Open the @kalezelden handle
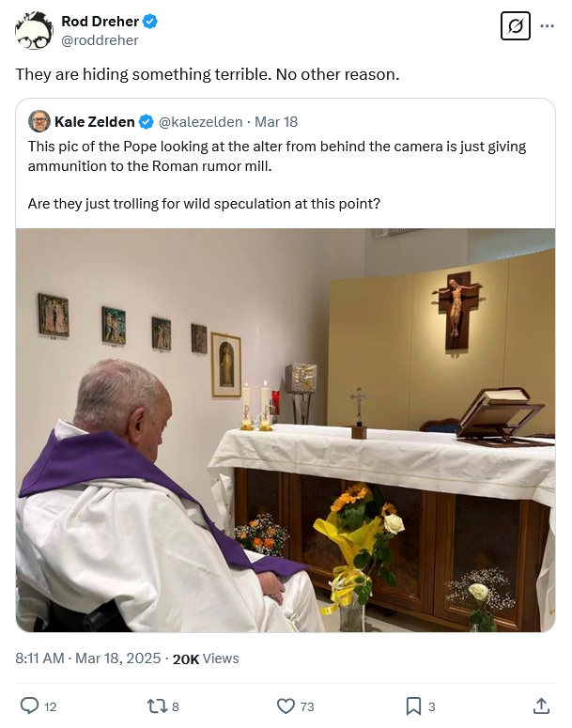572x728 pixels. (199, 121)
